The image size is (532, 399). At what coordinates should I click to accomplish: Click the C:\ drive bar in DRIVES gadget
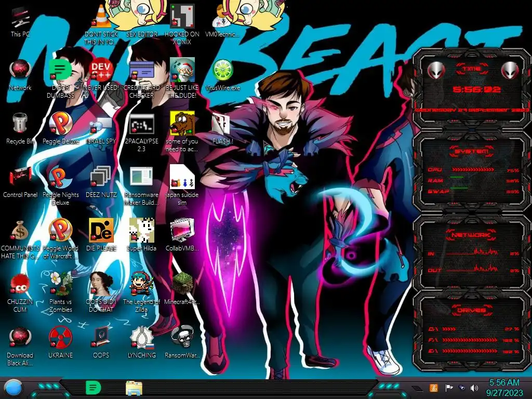[x=449, y=329]
